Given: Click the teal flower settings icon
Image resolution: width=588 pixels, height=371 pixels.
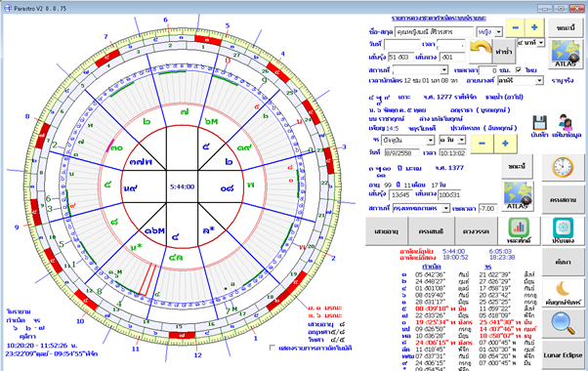Looking at the screenshot, I should tap(564, 230).
